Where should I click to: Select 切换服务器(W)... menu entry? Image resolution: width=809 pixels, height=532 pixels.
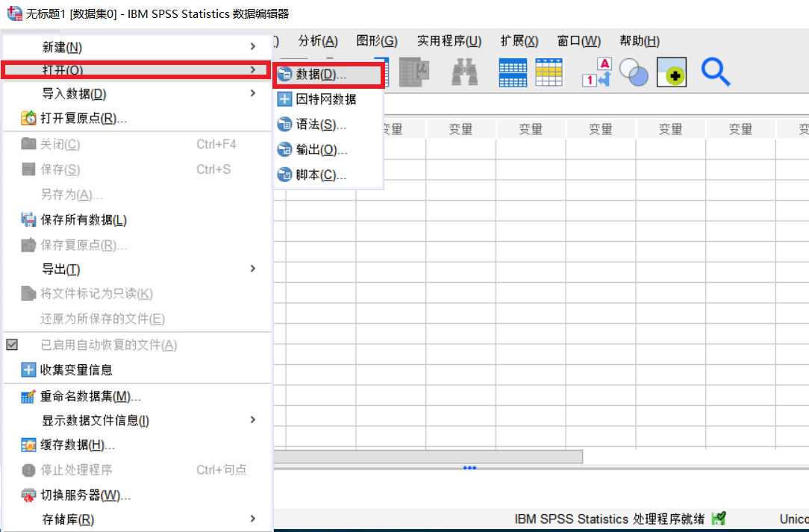click(137, 495)
